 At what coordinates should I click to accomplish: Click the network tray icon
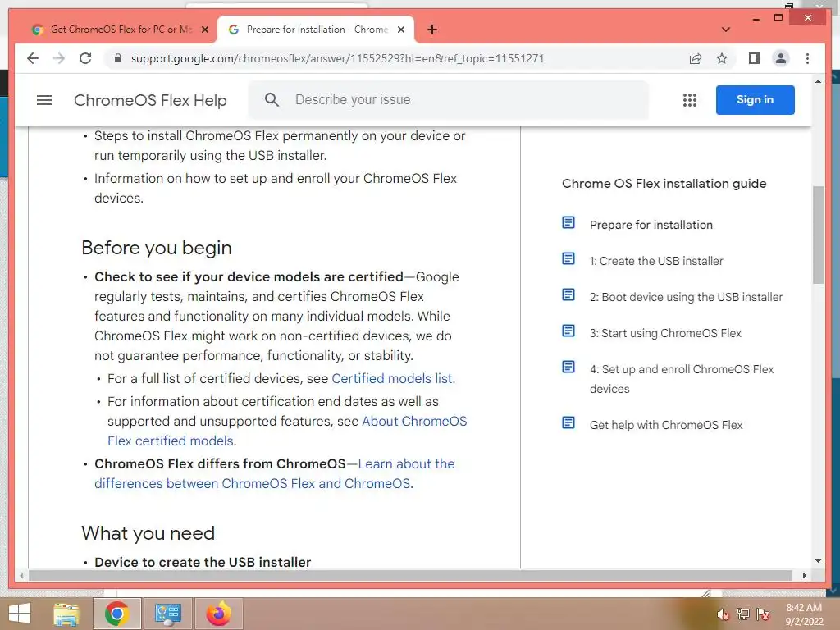[743, 614]
